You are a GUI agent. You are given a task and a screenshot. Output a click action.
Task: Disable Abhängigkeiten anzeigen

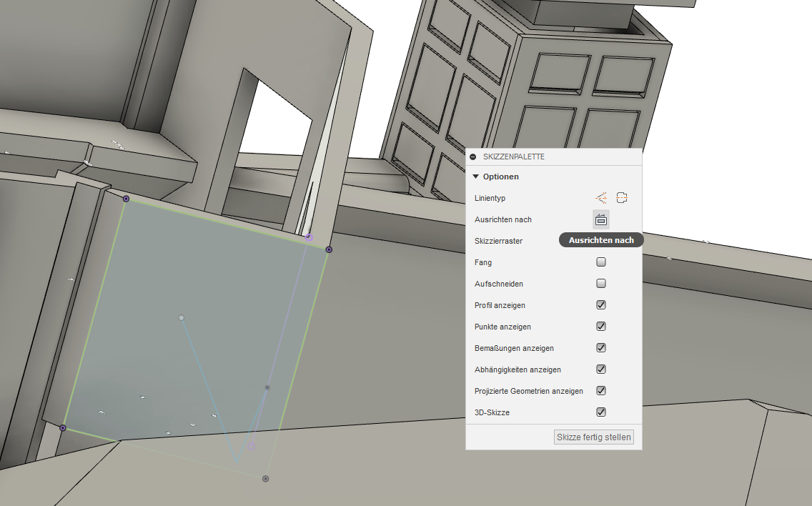[x=600, y=369]
